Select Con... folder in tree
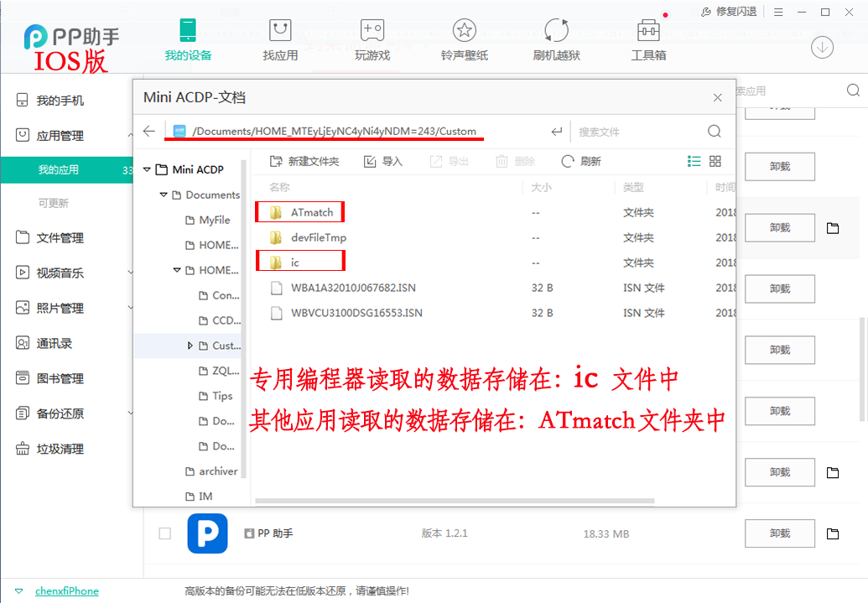This screenshot has height=603, width=868. coord(219,295)
